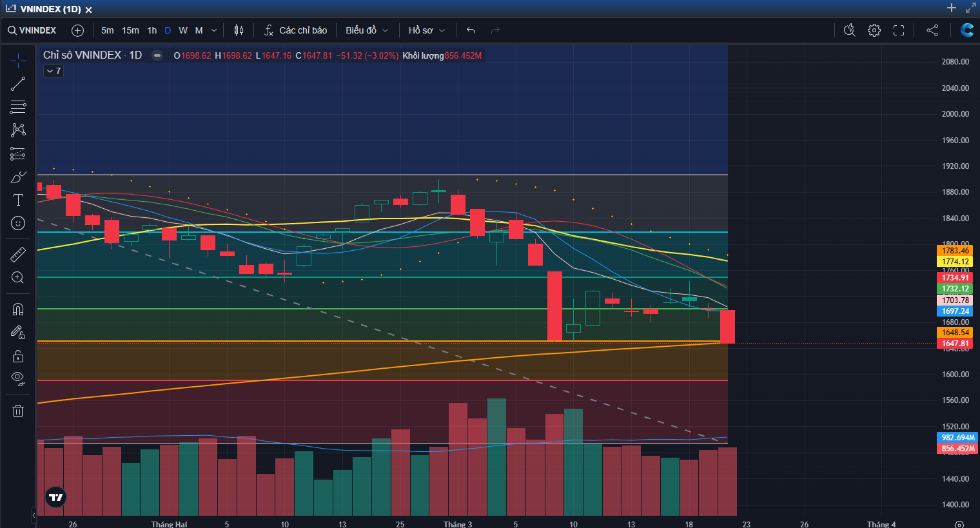Open the emoji icons tool
The image size is (980, 528).
pyautogui.click(x=18, y=223)
